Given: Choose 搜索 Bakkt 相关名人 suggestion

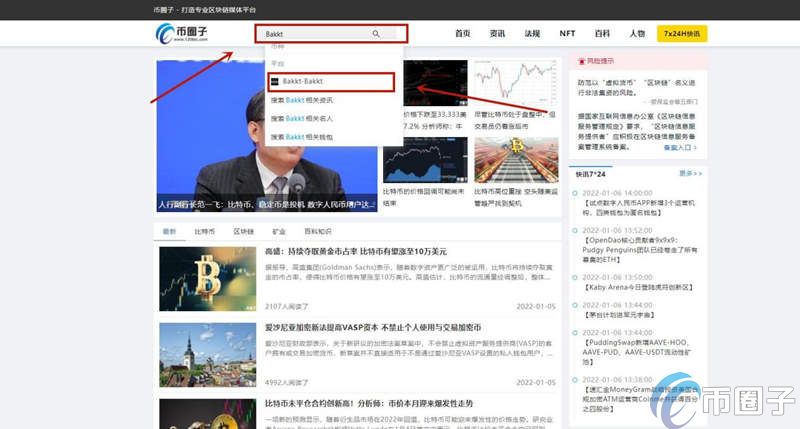Looking at the screenshot, I should coord(302,118).
